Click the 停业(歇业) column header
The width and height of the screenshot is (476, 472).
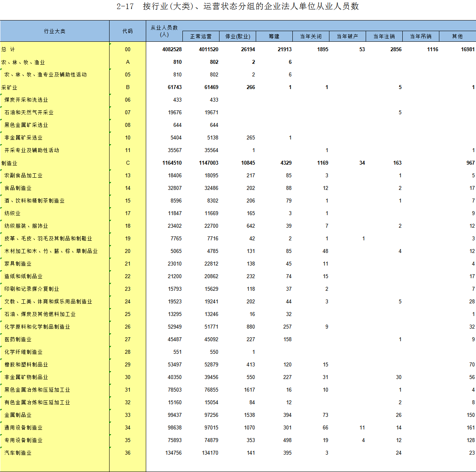(x=238, y=36)
